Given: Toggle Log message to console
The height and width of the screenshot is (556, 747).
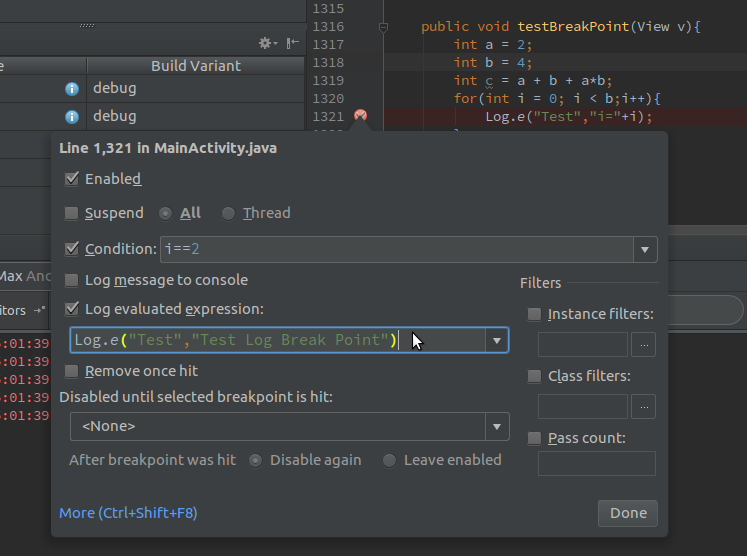Looking at the screenshot, I should coord(72,281).
